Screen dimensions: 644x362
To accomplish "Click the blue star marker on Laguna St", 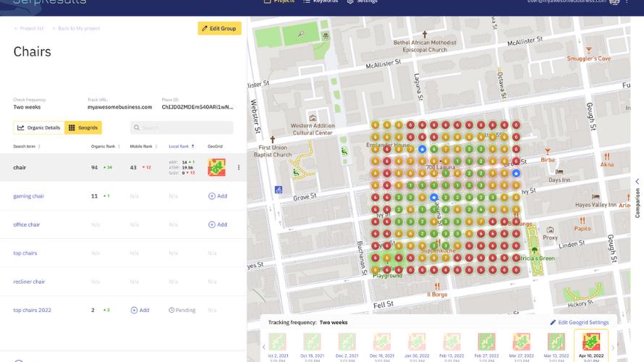I will (x=433, y=197).
